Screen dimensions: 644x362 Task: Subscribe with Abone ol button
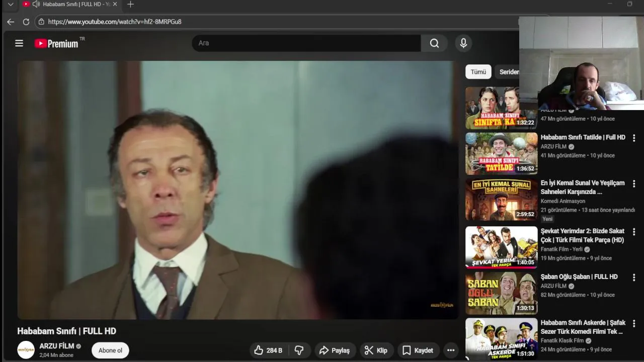[x=110, y=350]
